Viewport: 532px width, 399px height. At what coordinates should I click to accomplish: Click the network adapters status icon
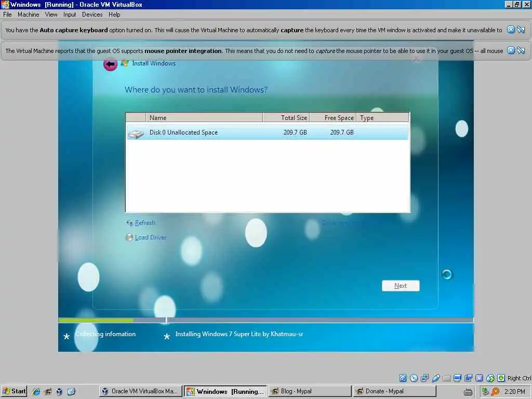pyautogui.click(x=424, y=378)
